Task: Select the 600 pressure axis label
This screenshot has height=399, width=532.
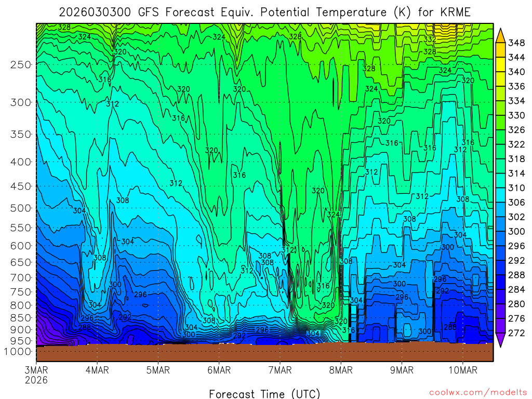Action: point(21,246)
